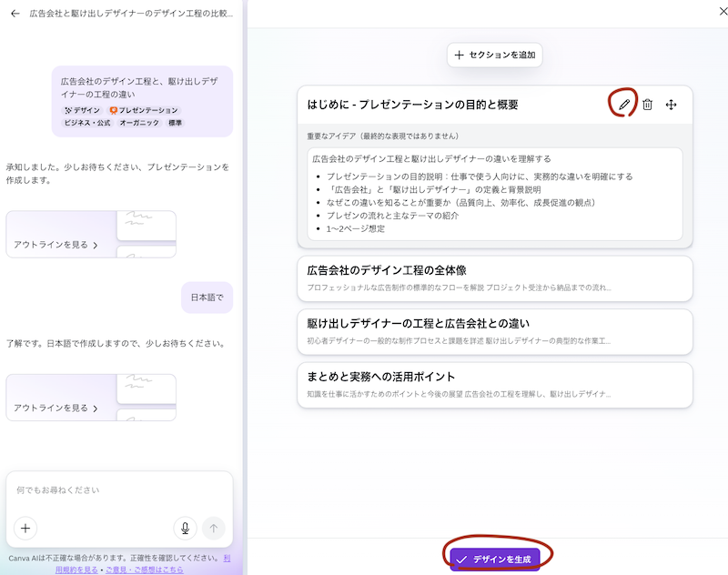Click the セクションを追加 button

pyautogui.click(x=494, y=55)
